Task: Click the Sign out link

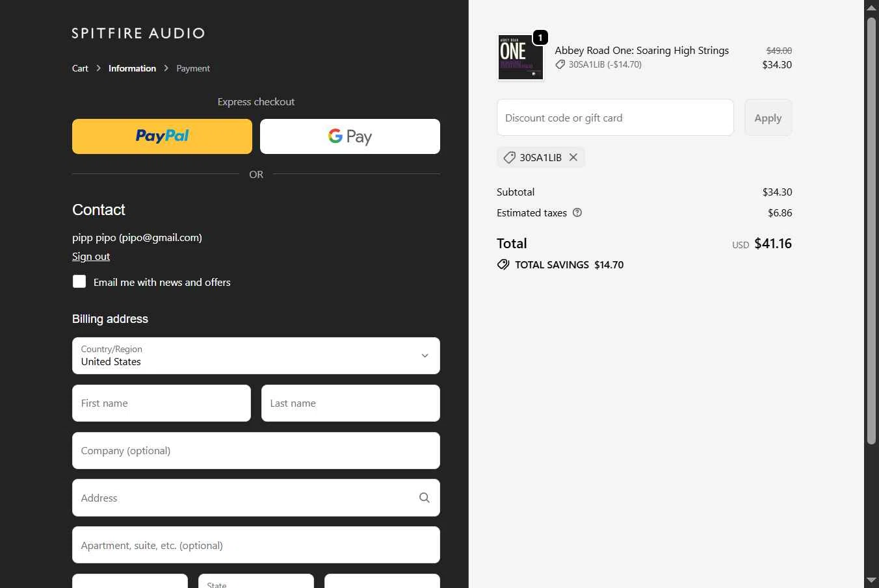Action: click(91, 256)
